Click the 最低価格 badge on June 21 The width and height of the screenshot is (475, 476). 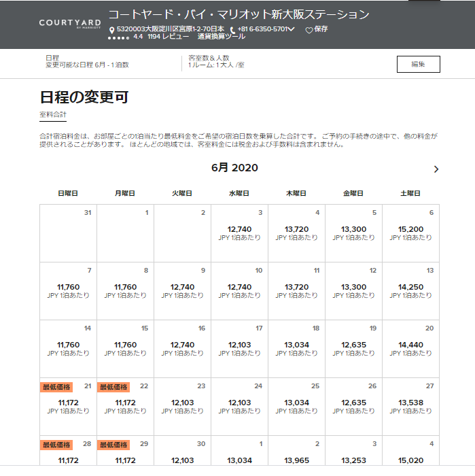(56, 387)
